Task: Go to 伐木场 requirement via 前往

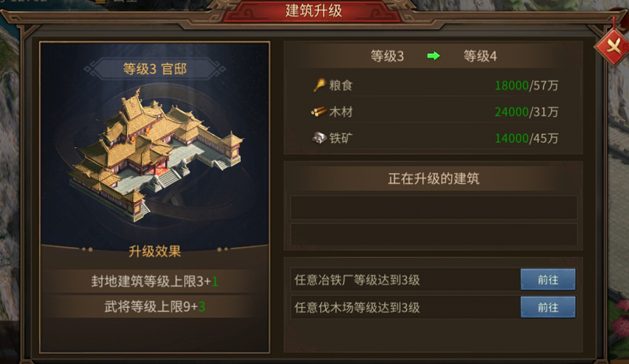Action: tap(548, 307)
